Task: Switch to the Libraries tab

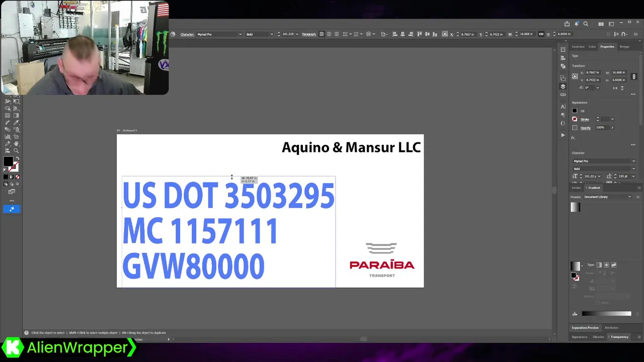Action: 598,337
